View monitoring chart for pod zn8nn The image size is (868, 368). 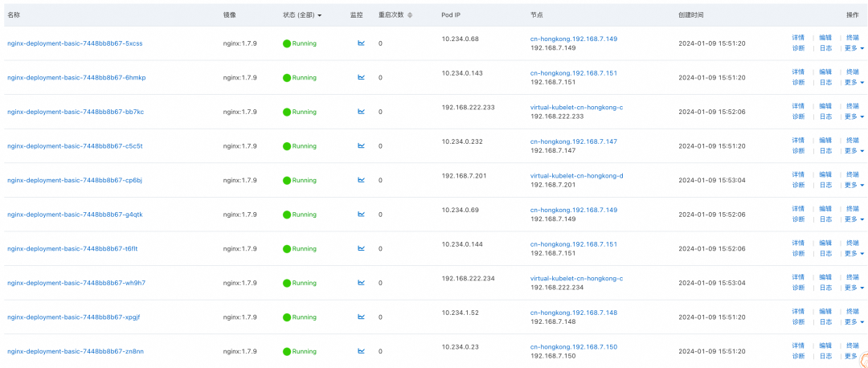tap(362, 350)
